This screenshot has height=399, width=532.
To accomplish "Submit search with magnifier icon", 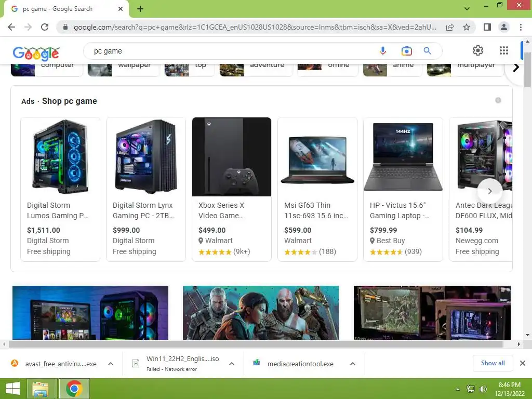I will coord(427,51).
